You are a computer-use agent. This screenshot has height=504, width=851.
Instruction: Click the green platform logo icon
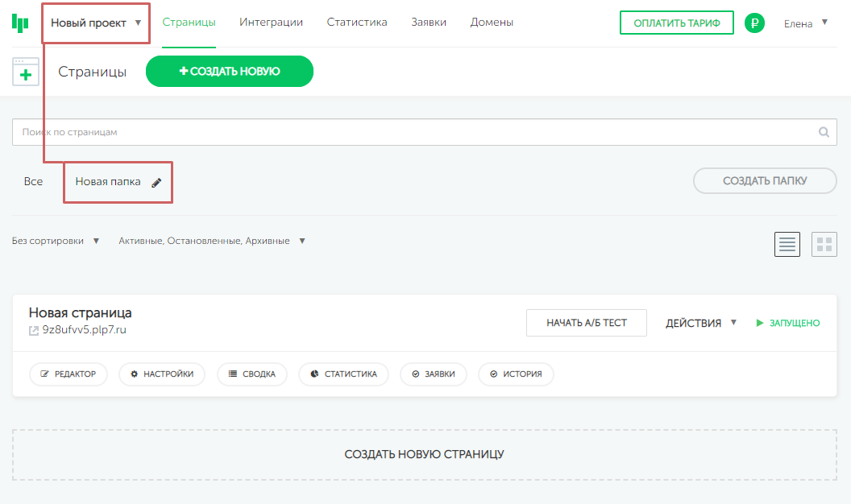point(20,23)
